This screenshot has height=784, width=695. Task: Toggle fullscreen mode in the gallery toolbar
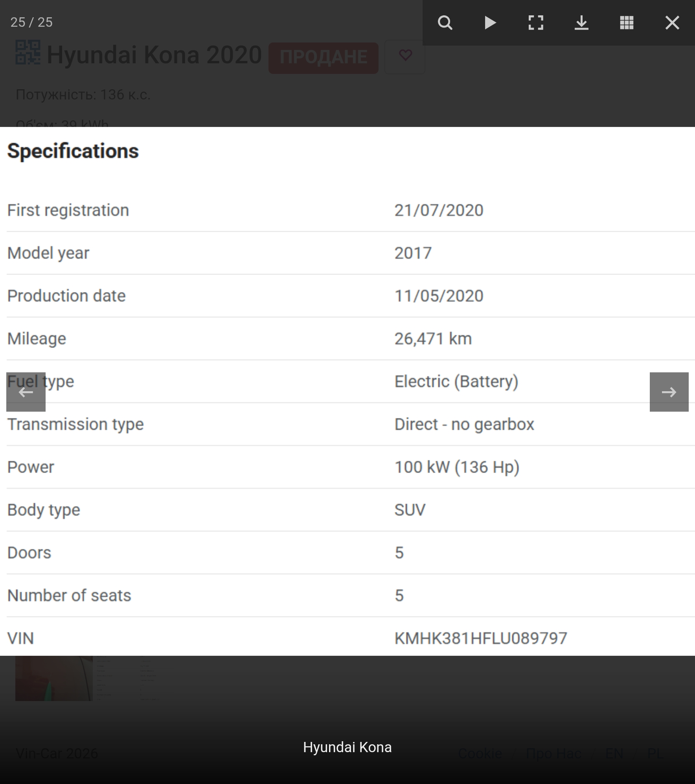click(x=536, y=23)
